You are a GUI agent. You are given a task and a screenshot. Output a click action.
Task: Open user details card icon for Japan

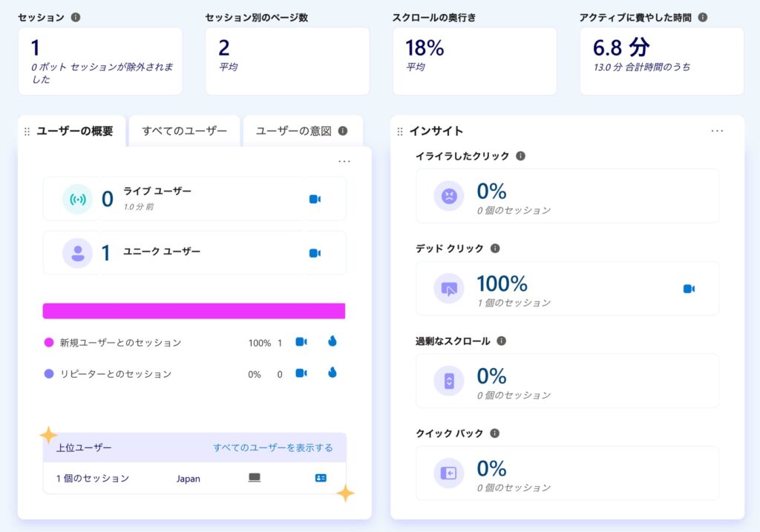click(x=321, y=479)
